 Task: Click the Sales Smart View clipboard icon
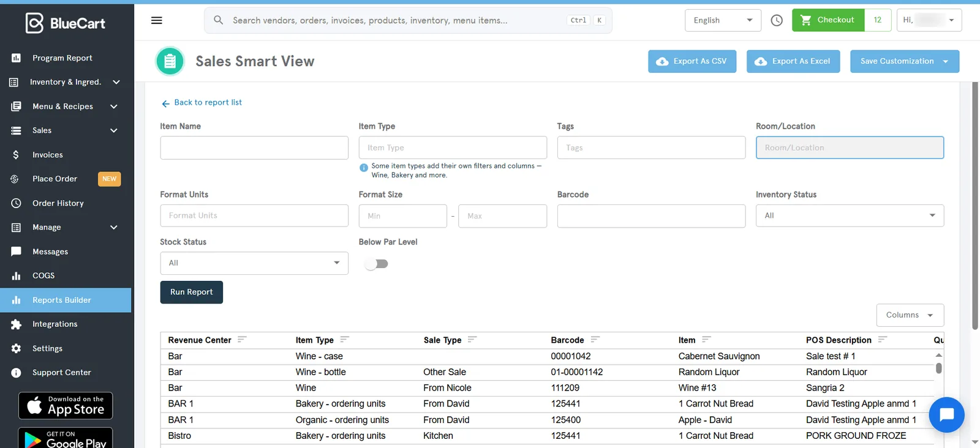pyautogui.click(x=170, y=61)
